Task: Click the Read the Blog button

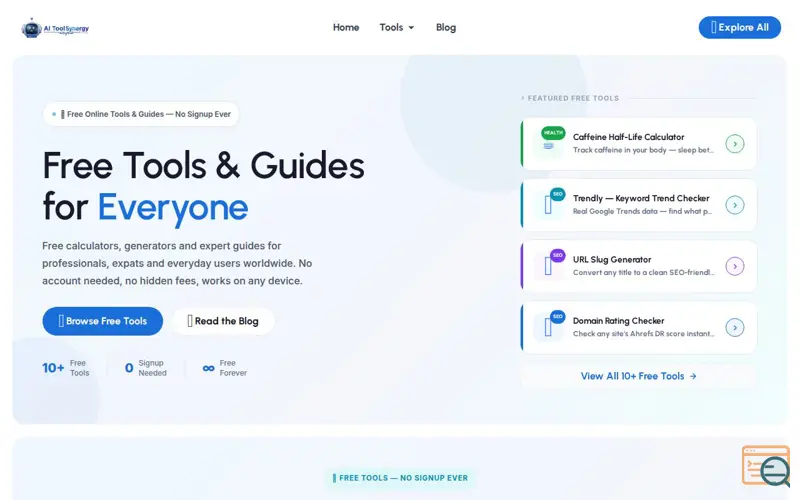Action: (x=223, y=321)
